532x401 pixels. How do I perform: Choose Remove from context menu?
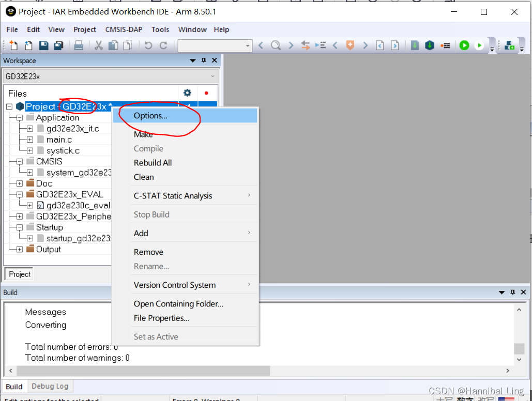point(185,252)
